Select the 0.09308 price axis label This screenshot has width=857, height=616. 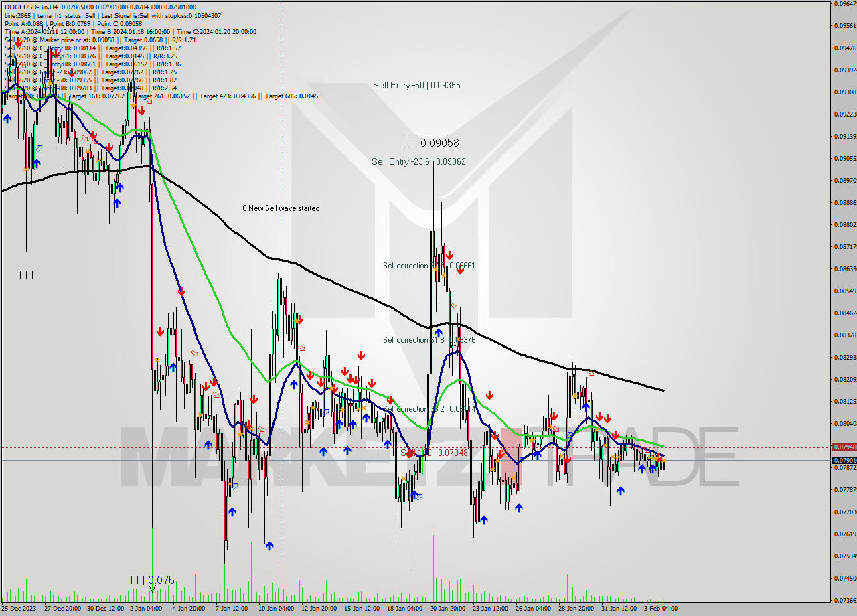[x=844, y=92]
